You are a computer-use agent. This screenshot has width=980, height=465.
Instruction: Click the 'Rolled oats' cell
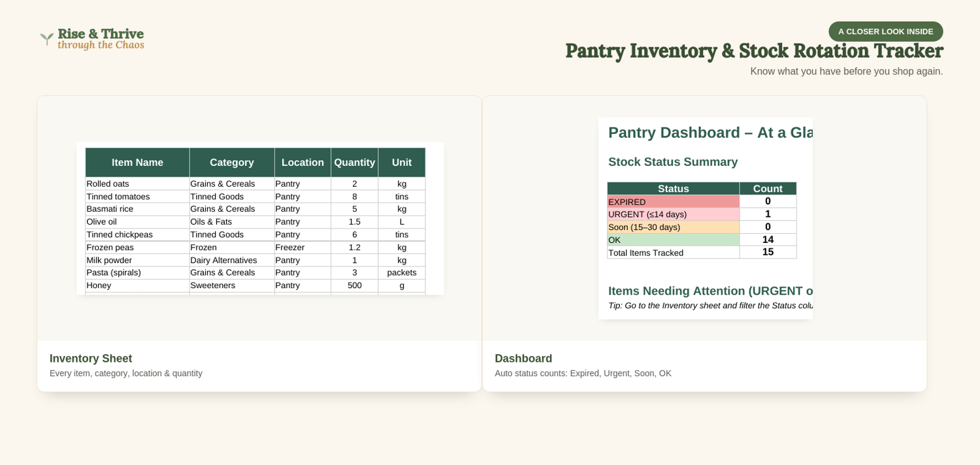[137, 184]
